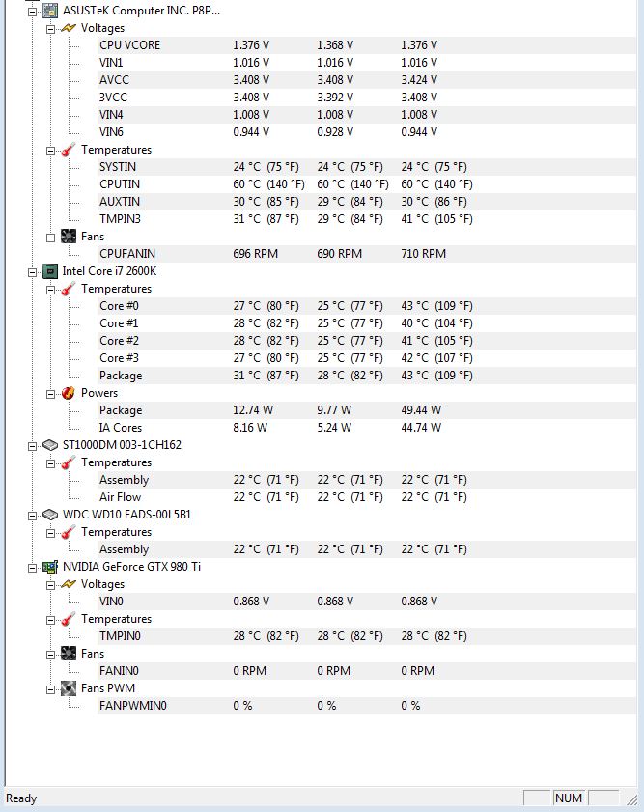Click thermometer icon of Intel Temperatures

point(69,289)
